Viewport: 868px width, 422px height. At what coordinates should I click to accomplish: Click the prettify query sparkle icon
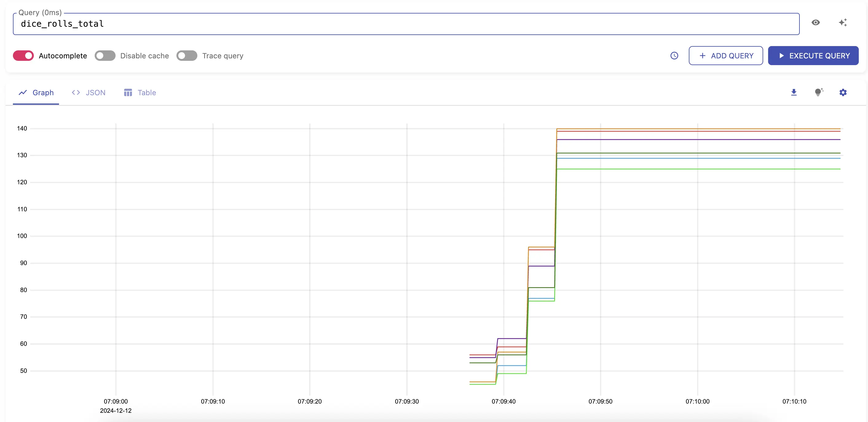click(843, 22)
